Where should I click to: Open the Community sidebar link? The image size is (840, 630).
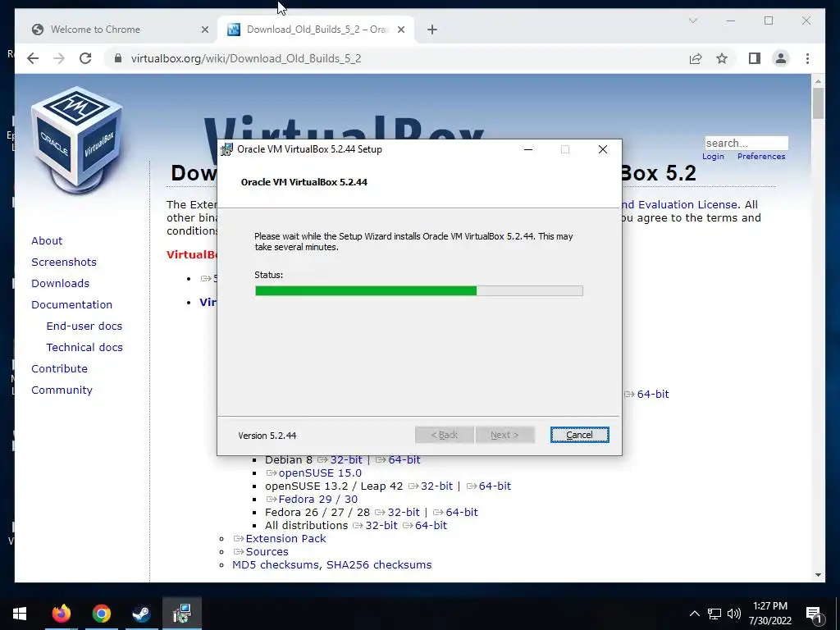point(62,390)
